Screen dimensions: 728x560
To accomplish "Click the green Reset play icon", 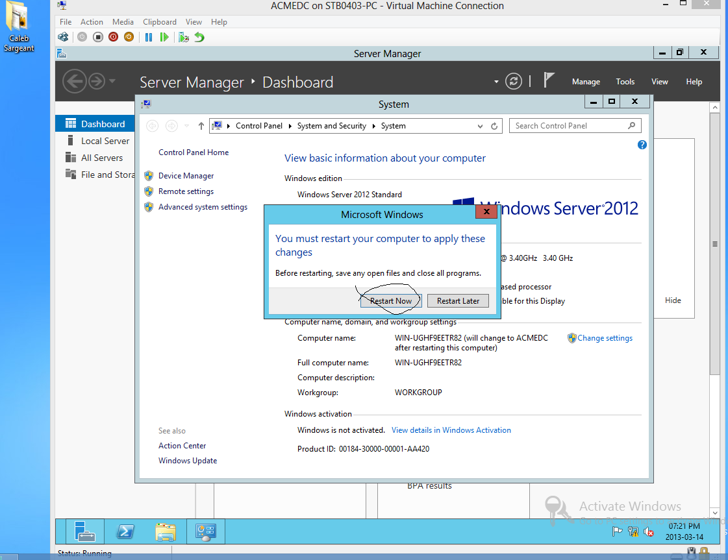I will [x=164, y=37].
